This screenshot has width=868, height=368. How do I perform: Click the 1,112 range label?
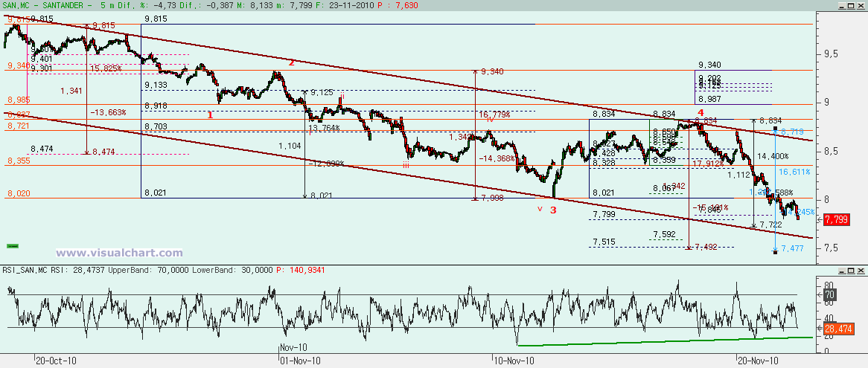[738, 175]
